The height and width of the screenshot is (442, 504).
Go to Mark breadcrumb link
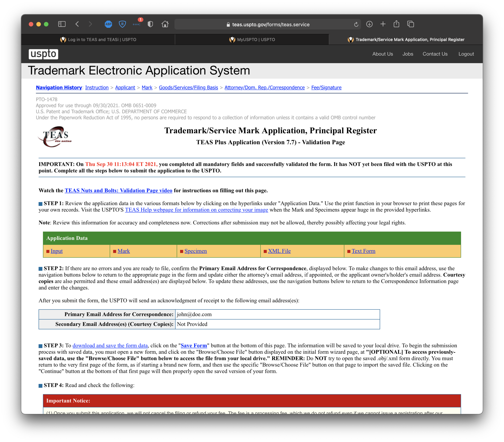point(147,87)
